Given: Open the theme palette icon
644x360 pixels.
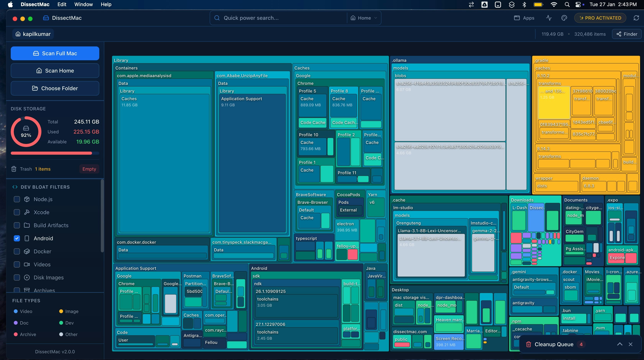Looking at the screenshot, I should tap(564, 18).
